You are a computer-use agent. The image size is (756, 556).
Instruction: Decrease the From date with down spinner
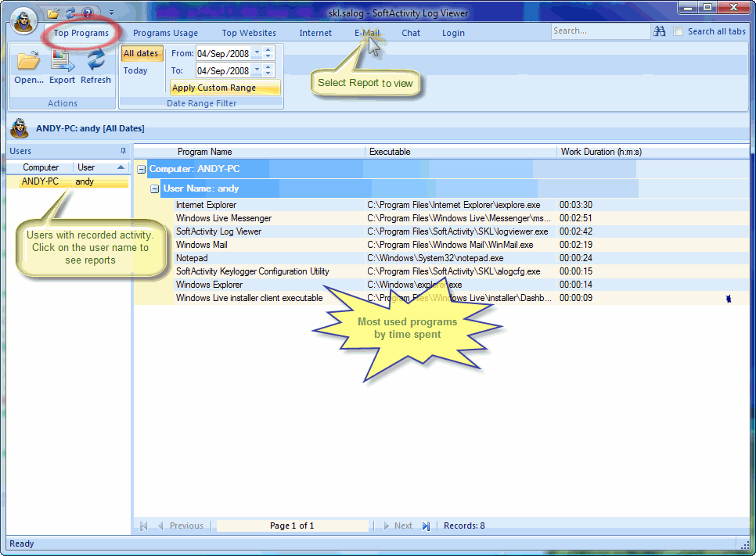tap(268, 56)
